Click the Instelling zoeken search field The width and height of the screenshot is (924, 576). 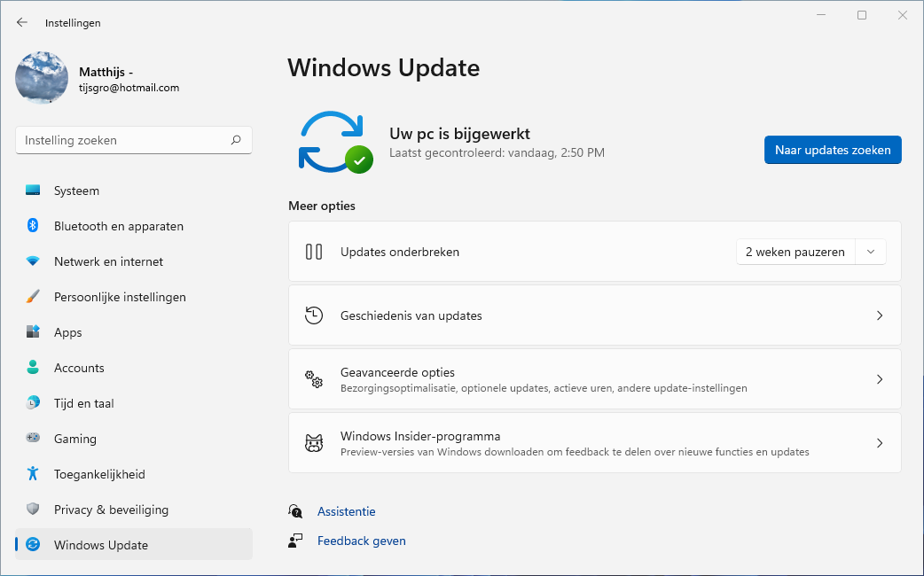click(124, 140)
